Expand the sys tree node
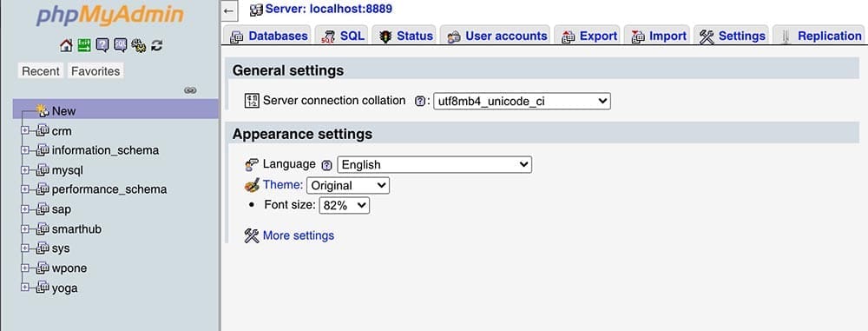The image size is (868, 331). [x=25, y=248]
